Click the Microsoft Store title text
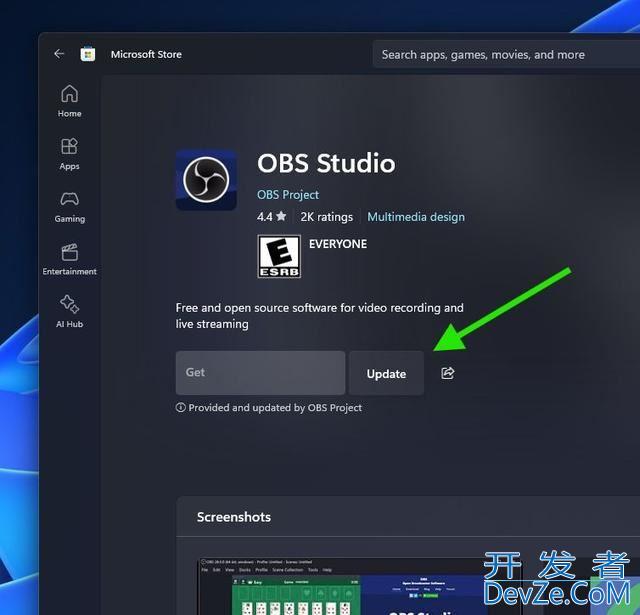 pos(146,54)
